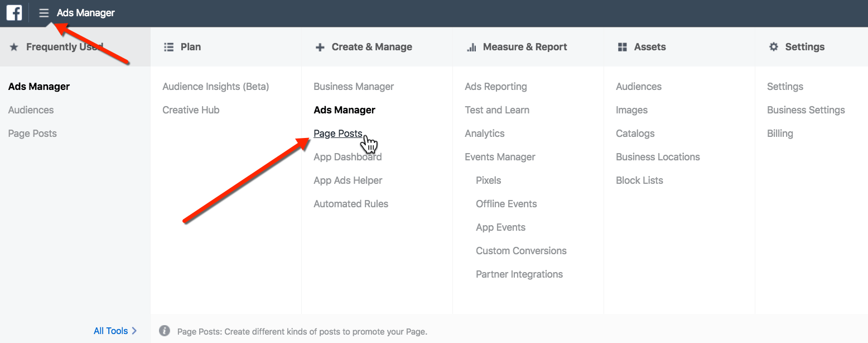Screen dimensions: 868x343
Task: Click the plus icon beside Create & Manage
Action: (x=319, y=47)
